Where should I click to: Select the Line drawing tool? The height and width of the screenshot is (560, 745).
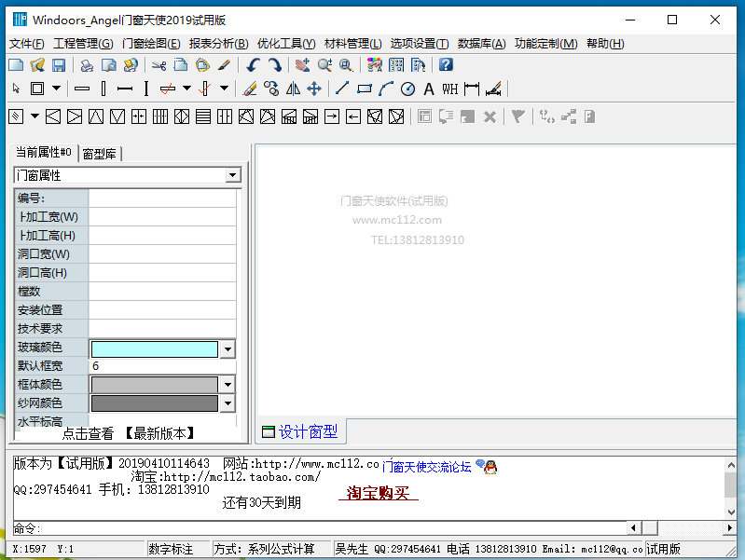[x=342, y=89]
